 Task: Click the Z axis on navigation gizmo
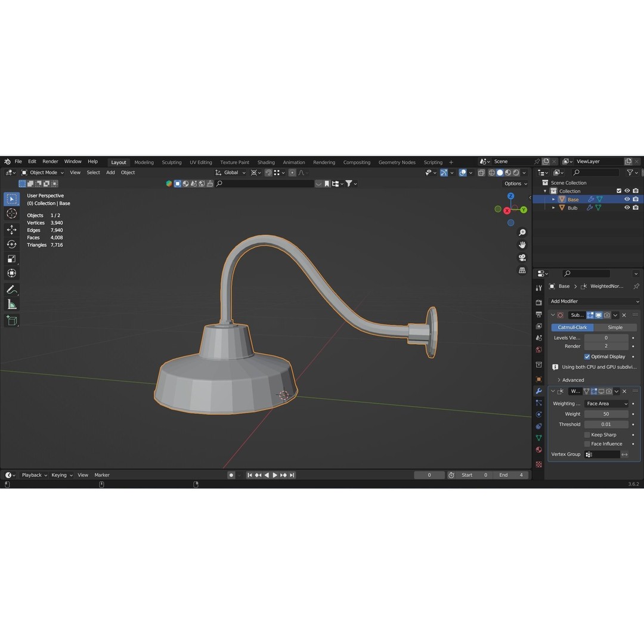point(510,196)
